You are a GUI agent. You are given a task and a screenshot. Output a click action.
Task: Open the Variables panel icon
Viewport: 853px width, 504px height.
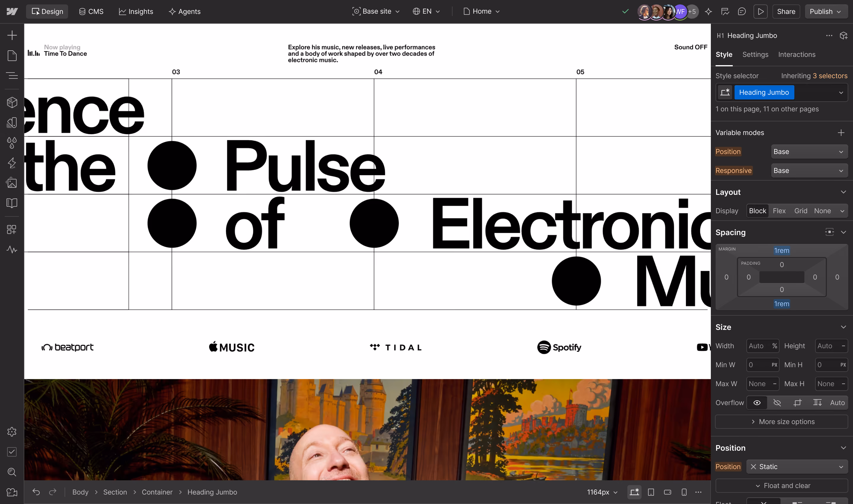click(x=12, y=122)
